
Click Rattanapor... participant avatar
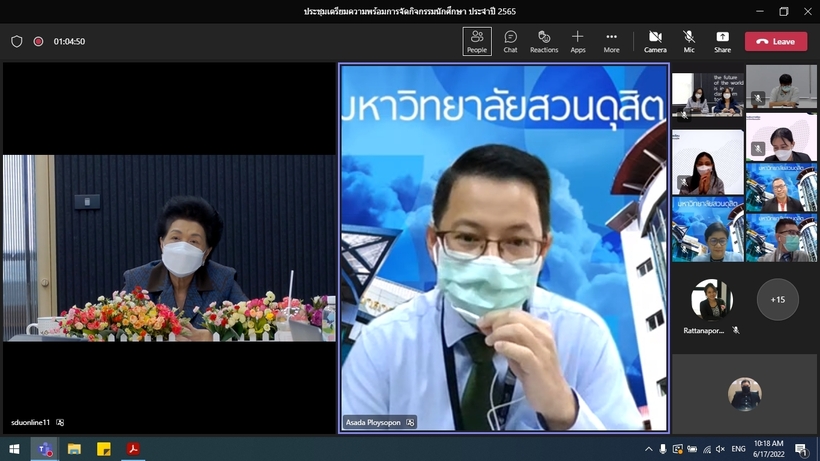[x=712, y=299]
